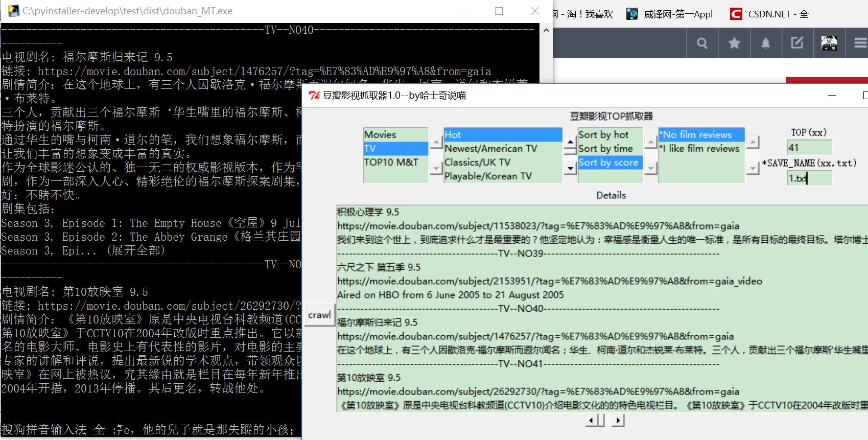Open the CSDN.NET bookmark link
This screenshot has width=868, height=440.
click(x=778, y=14)
